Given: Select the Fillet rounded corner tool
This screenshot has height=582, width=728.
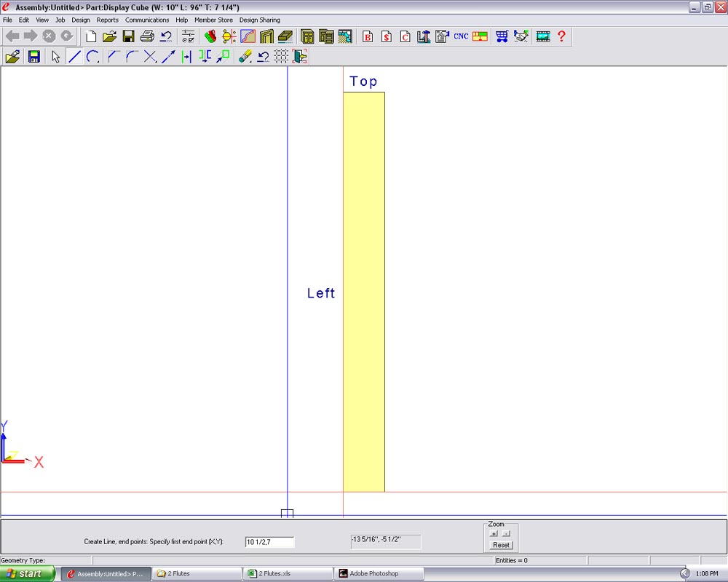Looking at the screenshot, I should coord(131,57).
